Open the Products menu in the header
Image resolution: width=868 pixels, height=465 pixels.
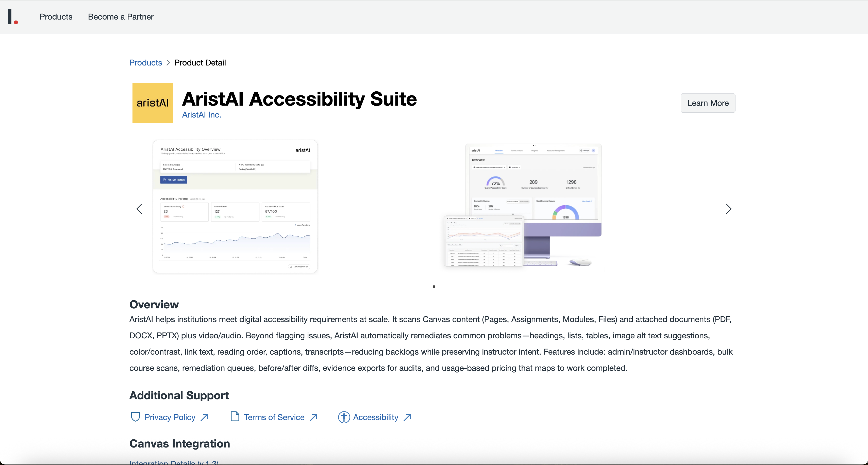pyautogui.click(x=56, y=17)
